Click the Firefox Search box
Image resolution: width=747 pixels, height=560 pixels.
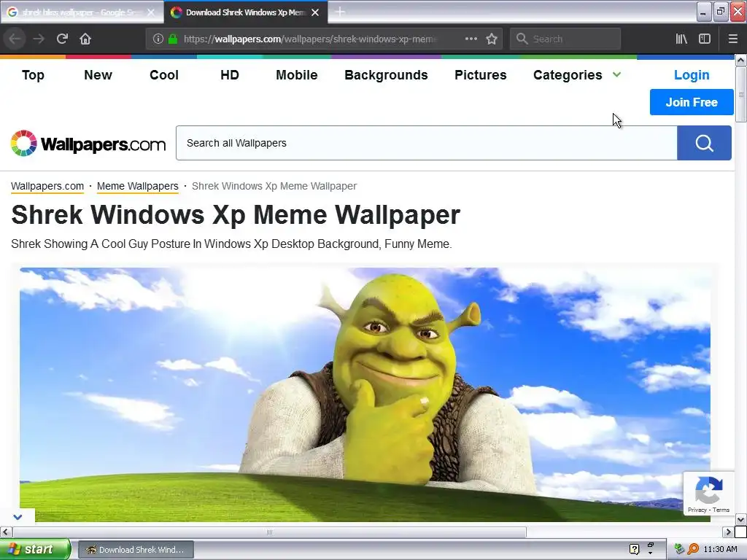[x=565, y=39]
